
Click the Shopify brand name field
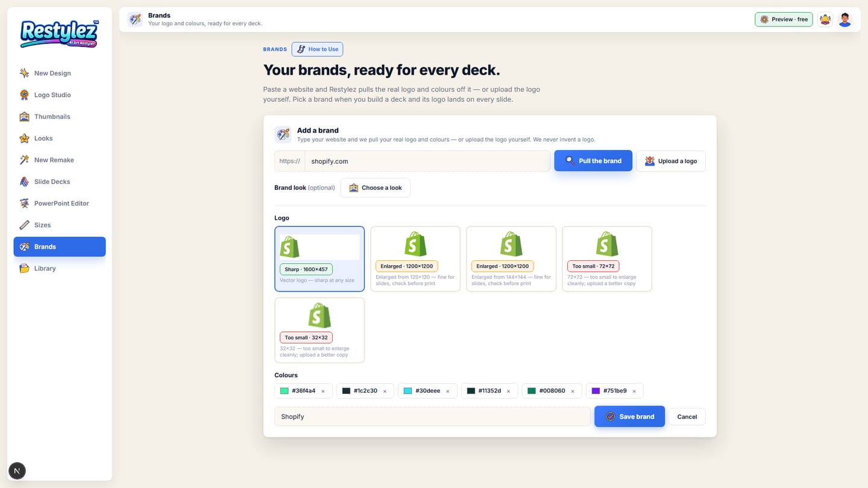coord(432,416)
